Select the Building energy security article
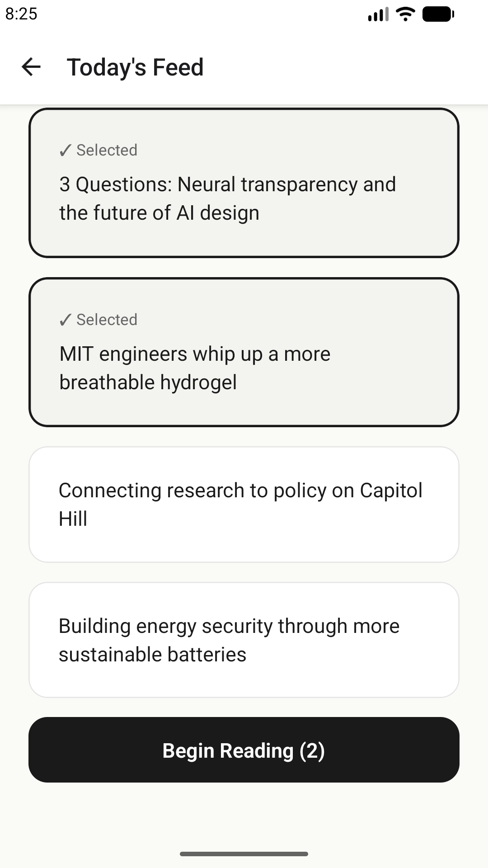Screen dimensions: 488x868 [244, 640]
